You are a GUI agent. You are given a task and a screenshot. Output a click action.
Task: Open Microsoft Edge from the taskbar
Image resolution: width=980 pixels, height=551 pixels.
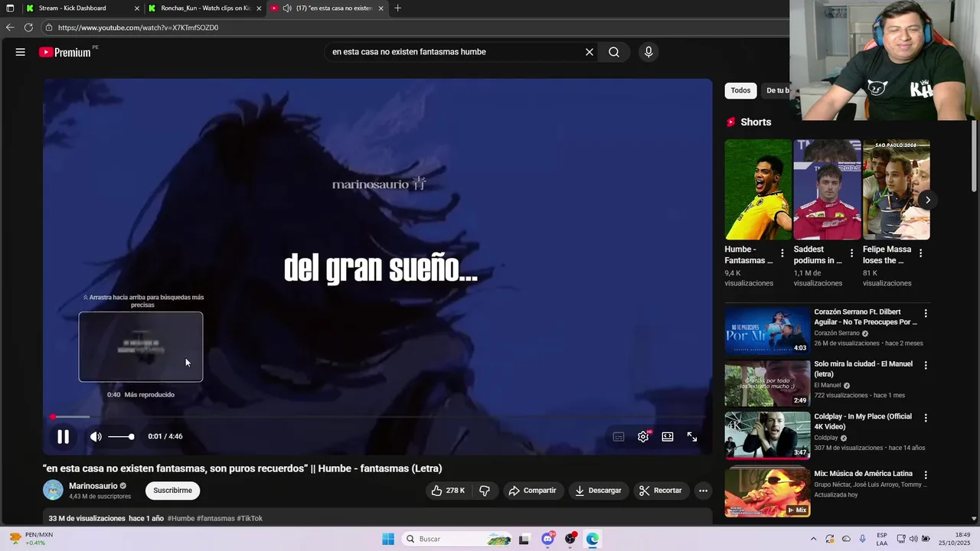tap(593, 539)
